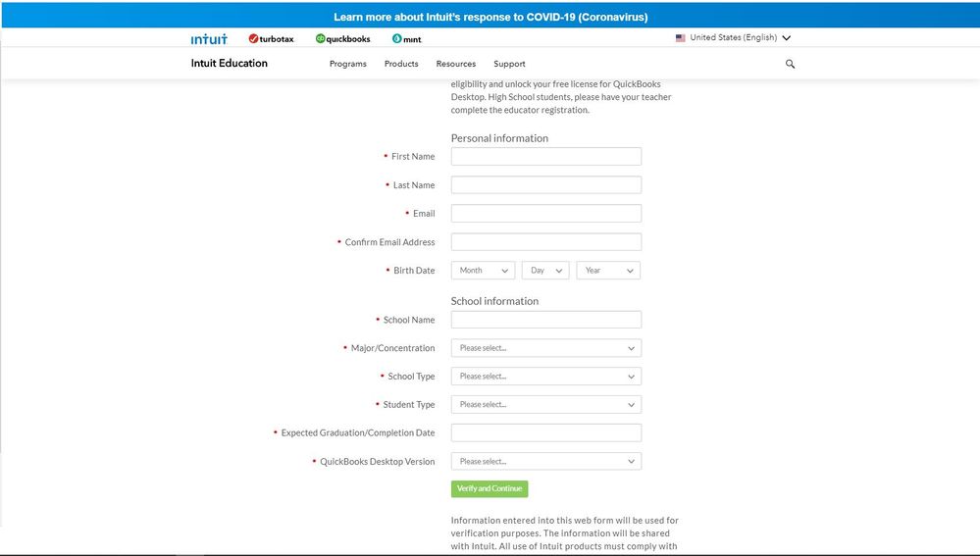Click the Confirm Email Address field
The height and width of the screenshot is (556, 980).
pos(546,242)
